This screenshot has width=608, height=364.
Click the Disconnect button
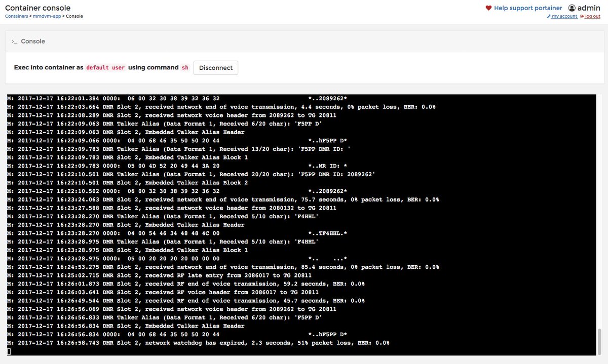(216, 68)
